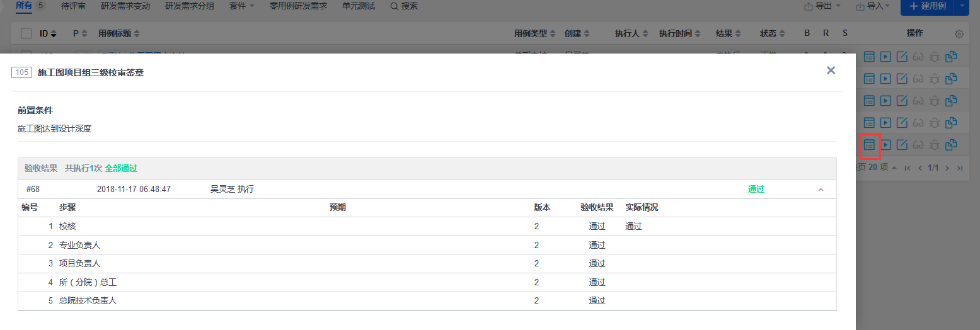Sort the table by ID column
Screen dimensions: 980x330
48,33
